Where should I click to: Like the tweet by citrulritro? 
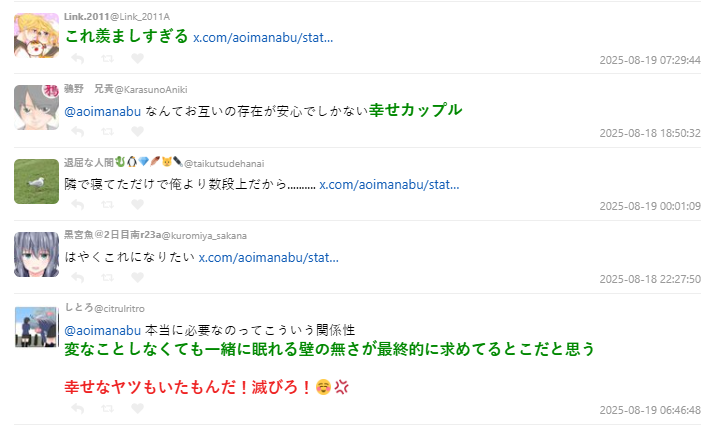[138, 408]
